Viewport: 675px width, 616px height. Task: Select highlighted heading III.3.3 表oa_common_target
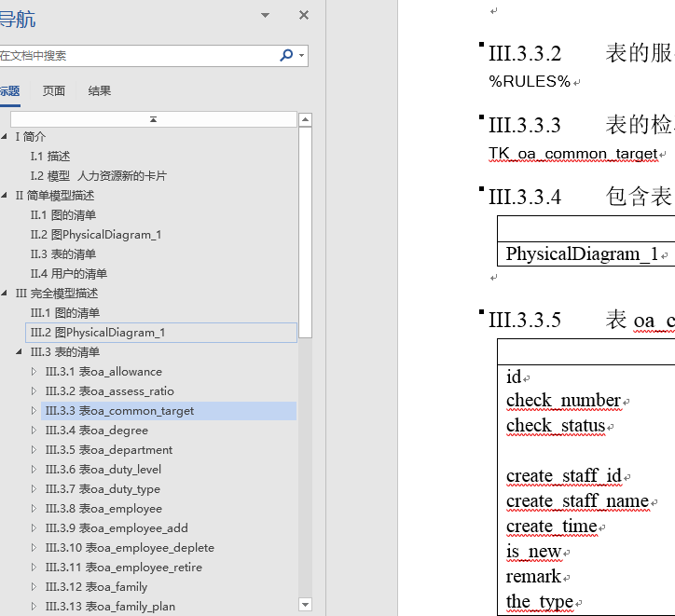click(169, 411)
